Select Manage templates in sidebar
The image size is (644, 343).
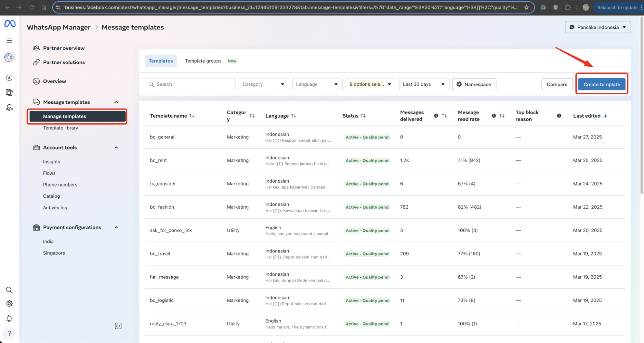pos(78,116)
